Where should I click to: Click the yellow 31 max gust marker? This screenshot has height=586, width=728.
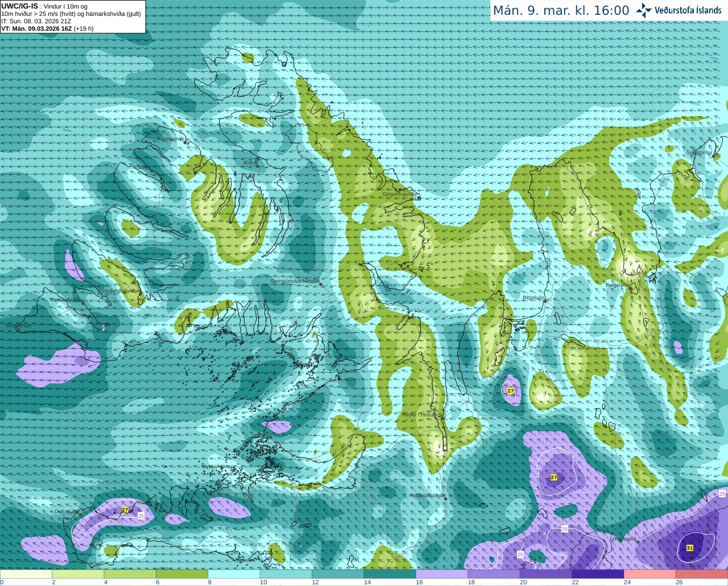click(690, 548)
